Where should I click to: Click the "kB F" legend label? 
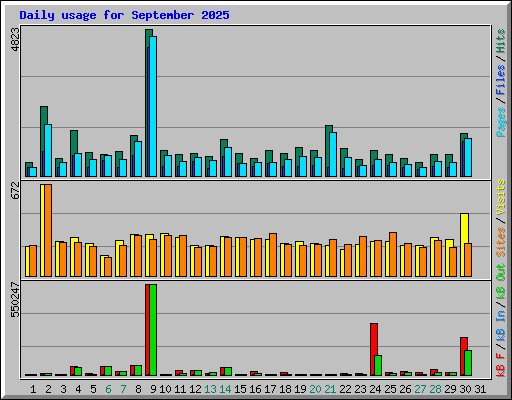[x=501, y=365]
